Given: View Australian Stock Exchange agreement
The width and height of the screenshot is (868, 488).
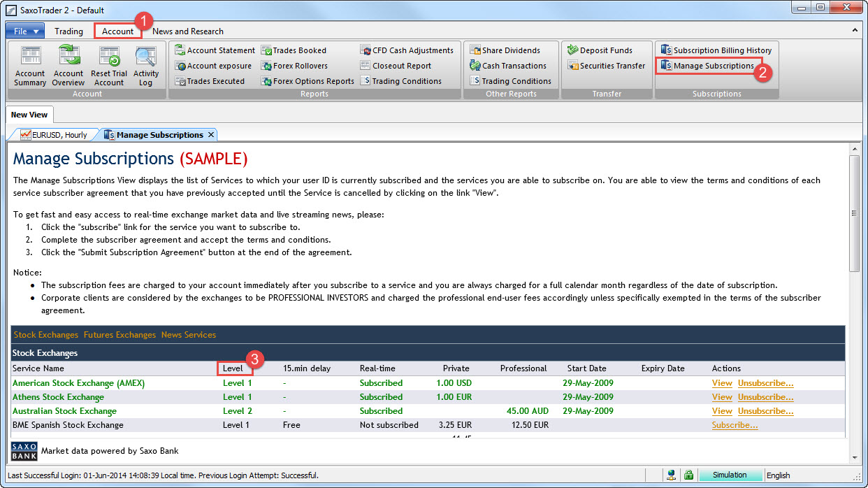Looking at the screenshot, I should coord(722,411).
